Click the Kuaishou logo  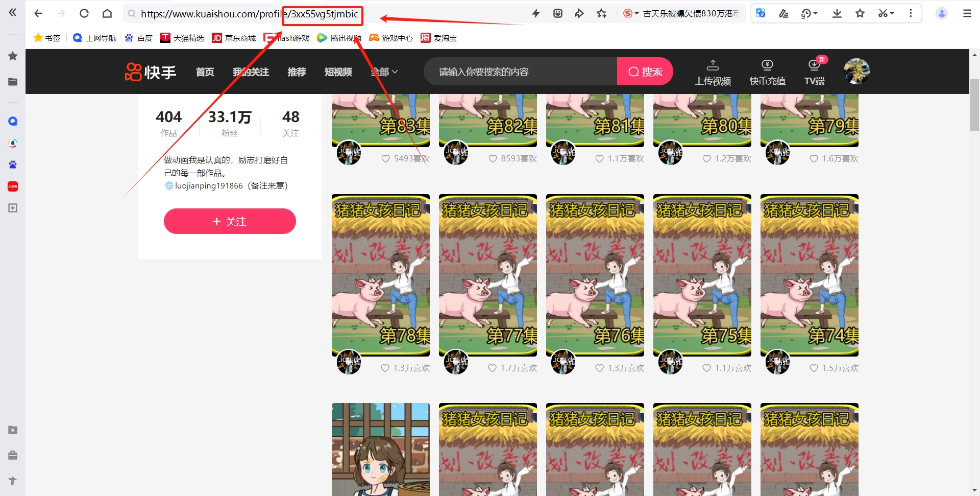coord(151,72)
